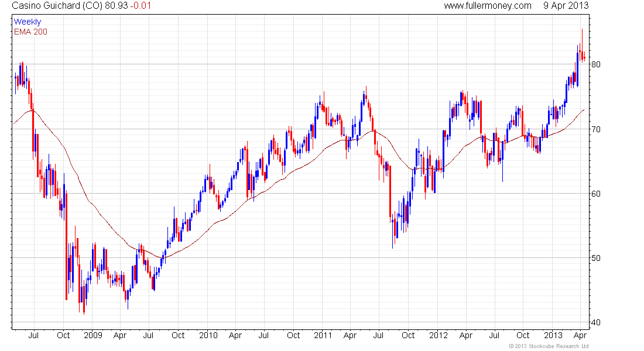Click the 60 price axis label
This screenshot has height=351, width=644.
(595, 194)
